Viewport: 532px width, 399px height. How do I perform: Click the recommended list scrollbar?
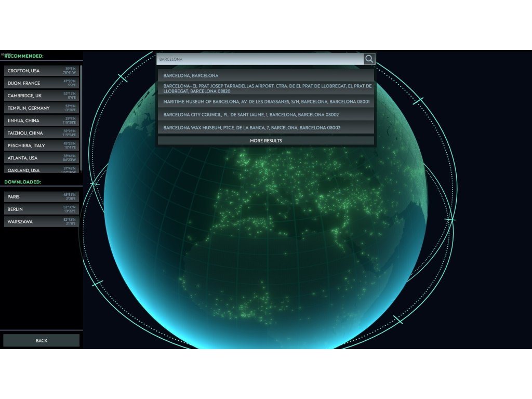(81, 119)
